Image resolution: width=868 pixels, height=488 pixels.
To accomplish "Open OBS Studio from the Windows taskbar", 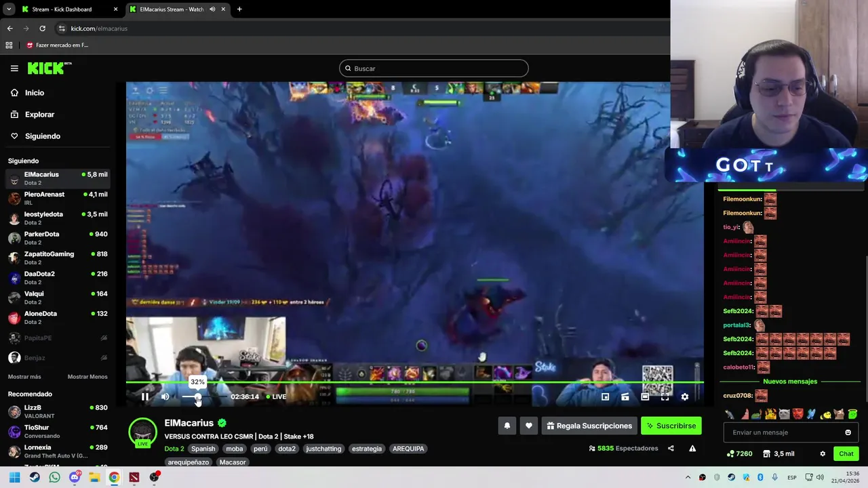I will click(155, 477).
